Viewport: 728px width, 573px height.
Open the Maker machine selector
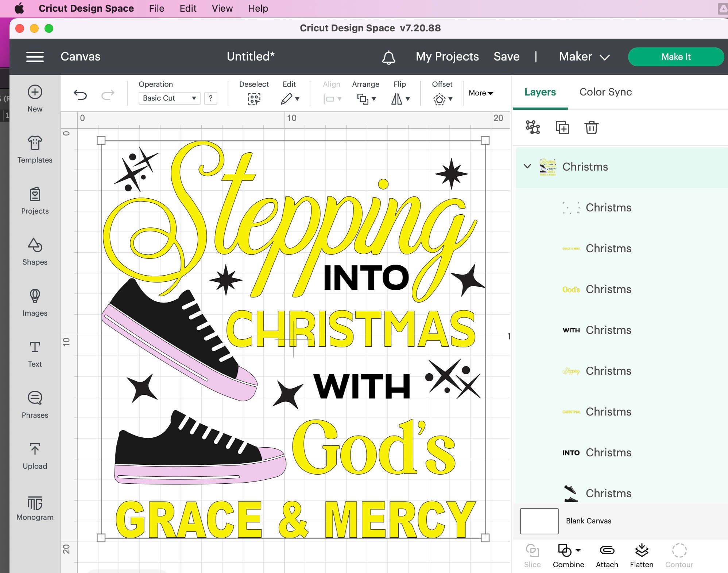tap(583, 56)
